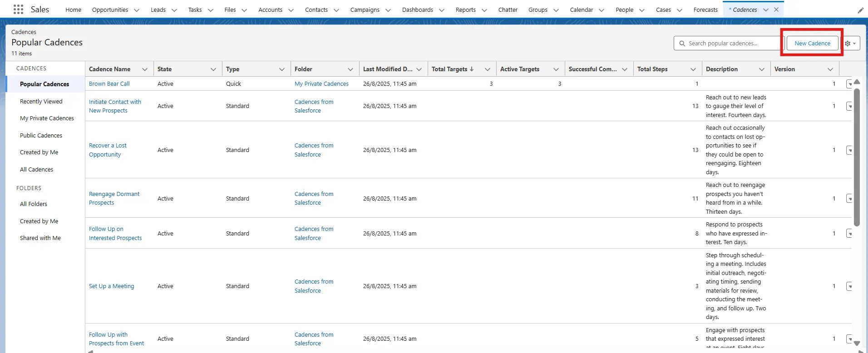The width and height of the screenshot is (868, 353).
Task: Open the Cases tab
Action: click(x=663, y=10)
